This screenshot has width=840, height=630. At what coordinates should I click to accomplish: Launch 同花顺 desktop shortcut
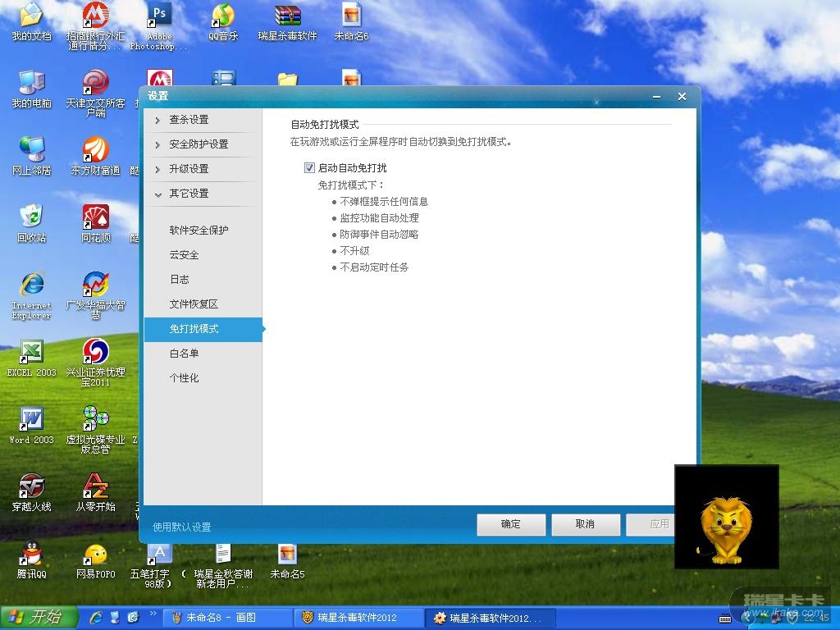95,223
